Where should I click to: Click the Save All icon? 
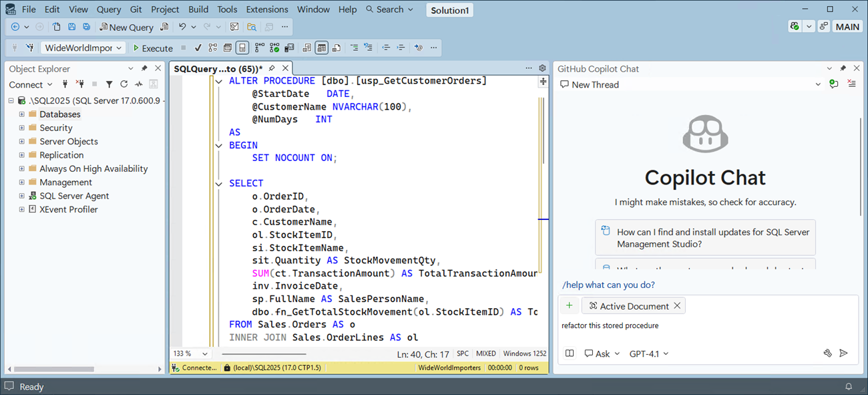pos(87,27)
